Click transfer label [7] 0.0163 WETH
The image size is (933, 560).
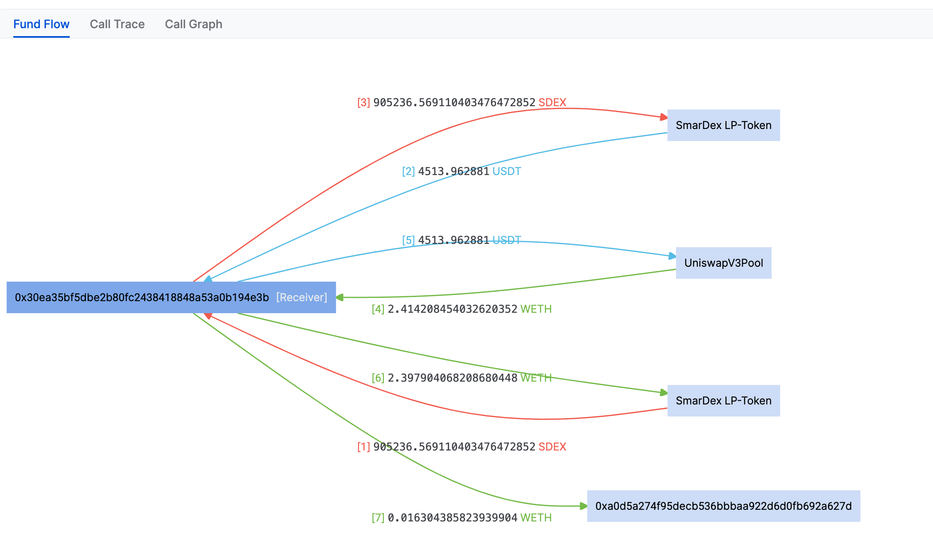coord(462,518)
